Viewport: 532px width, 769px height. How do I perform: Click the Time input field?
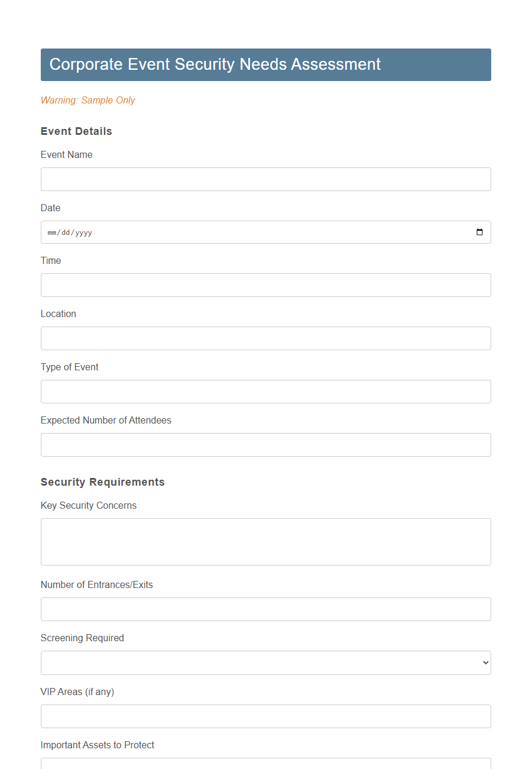[x=265, y=285]
